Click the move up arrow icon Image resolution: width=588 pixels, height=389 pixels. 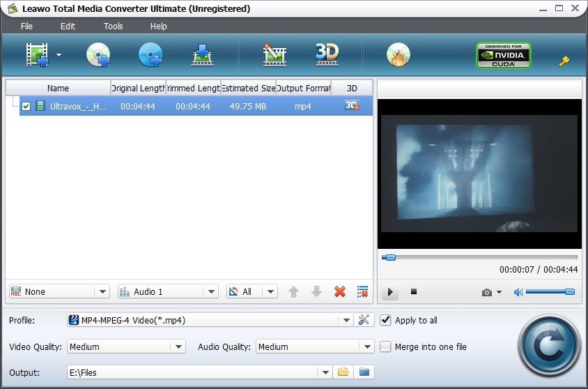(293, 291)
